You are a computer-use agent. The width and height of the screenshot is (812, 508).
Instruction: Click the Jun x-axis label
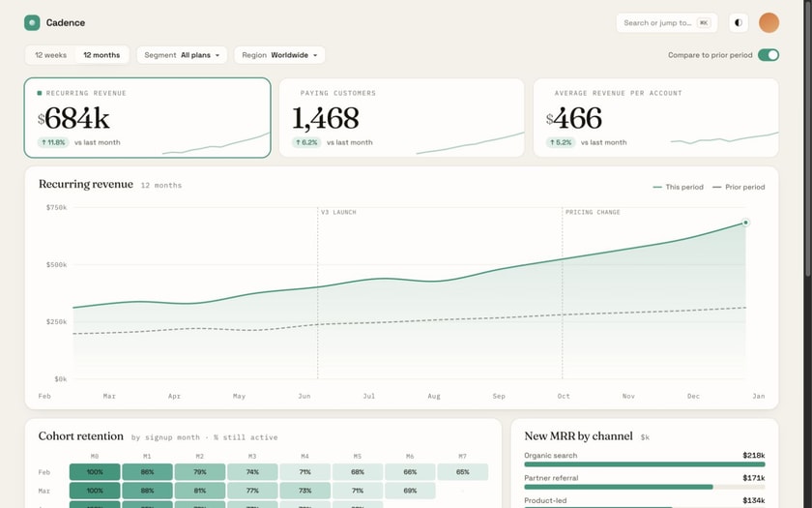[304, 396]
